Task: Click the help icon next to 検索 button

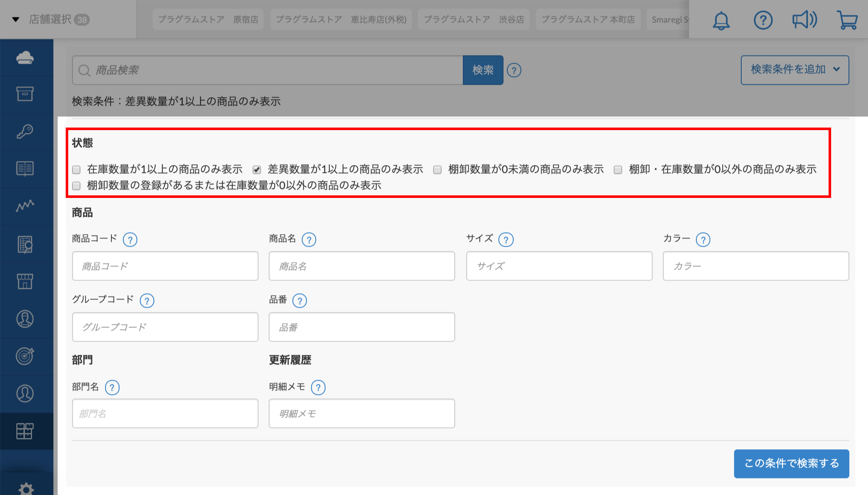Action: click(514, 70)
